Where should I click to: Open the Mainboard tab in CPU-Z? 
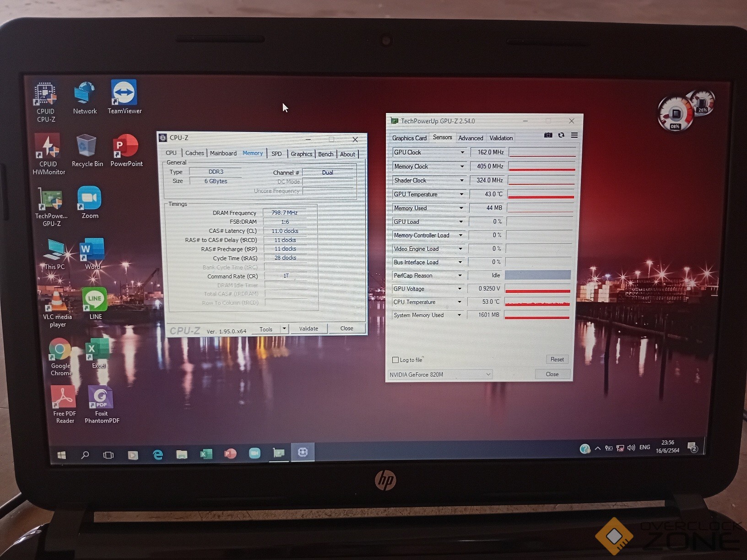(x=223, y=153)
